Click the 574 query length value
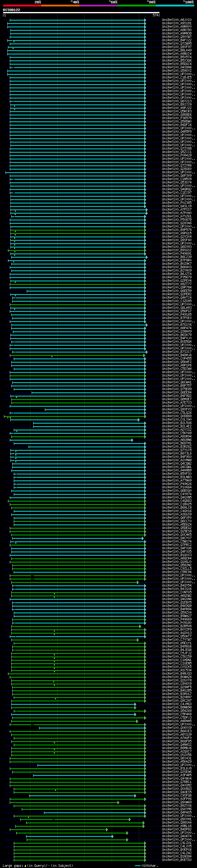Screen dimensions: 197x868 pos(155,15)
